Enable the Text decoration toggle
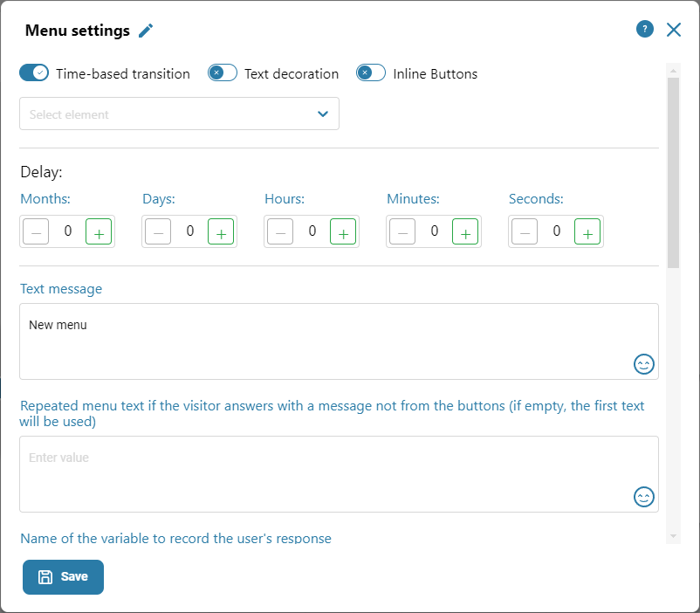700x613 pixels. [223, 72]
